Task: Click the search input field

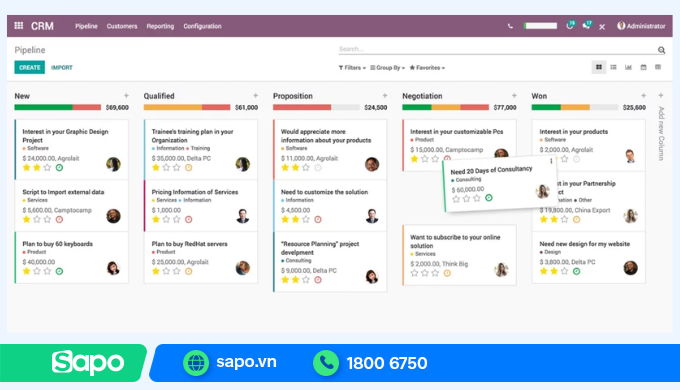Action: [x=497, y=49]
